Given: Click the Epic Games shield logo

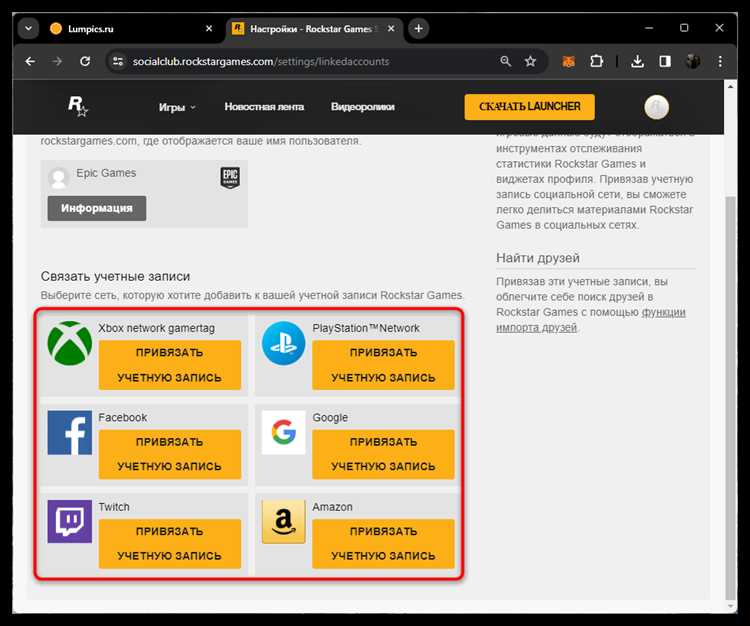Looking at the screenshot, I should pyautogui.click(x=230, y=177).
